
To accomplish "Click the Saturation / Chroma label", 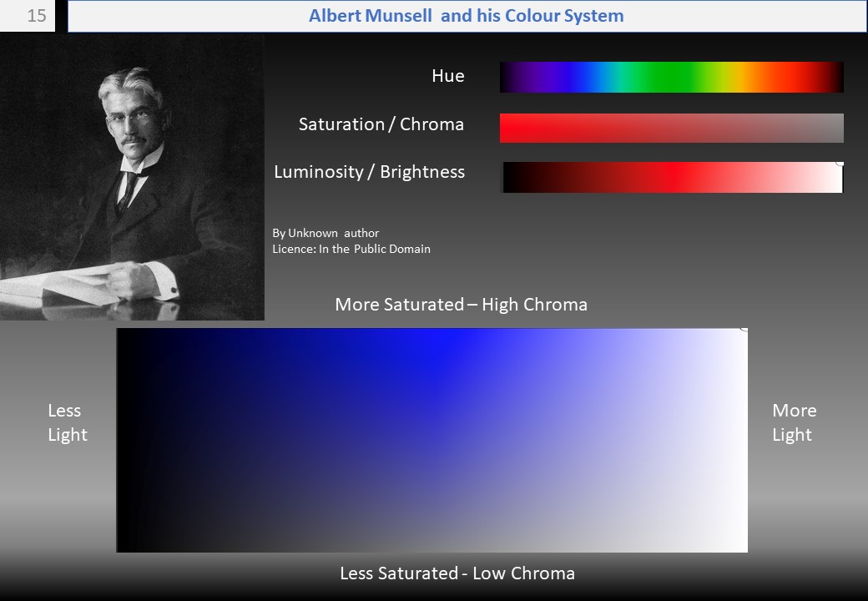I will 381,124.
